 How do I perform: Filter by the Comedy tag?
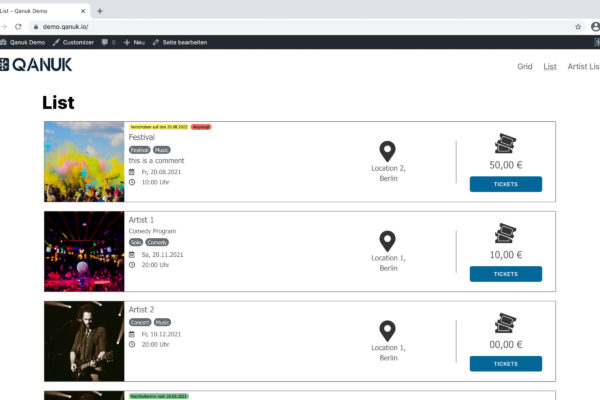pos(157,242)
